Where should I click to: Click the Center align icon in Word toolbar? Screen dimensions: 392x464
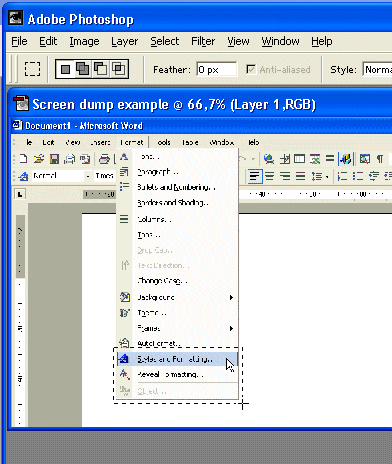[x=269, y=176]
